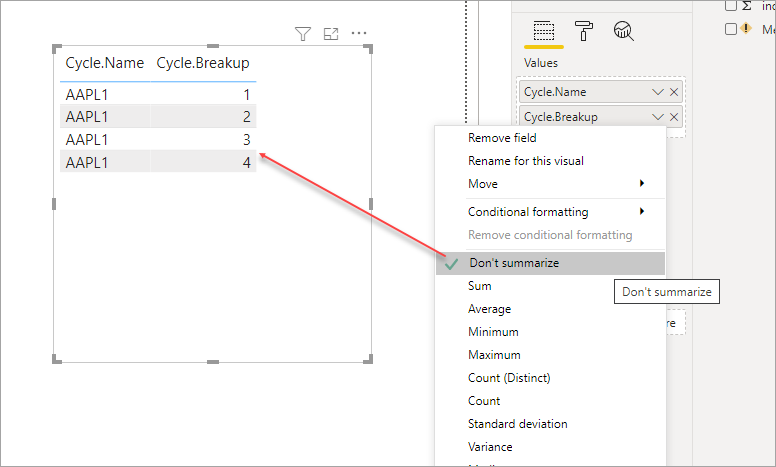Open the visual's filter icon
The height and width of the screenshot is (467, 776).
point(303,34)
